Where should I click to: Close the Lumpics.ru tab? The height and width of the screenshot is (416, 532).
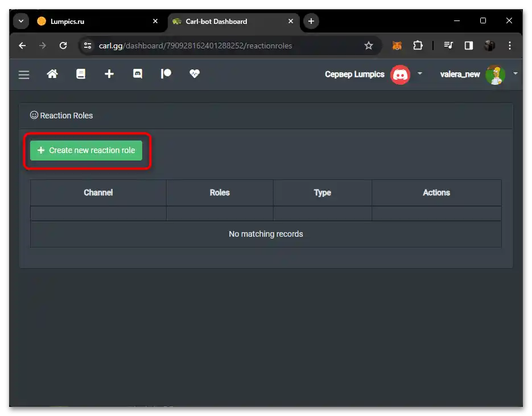(x=155, y=21)
